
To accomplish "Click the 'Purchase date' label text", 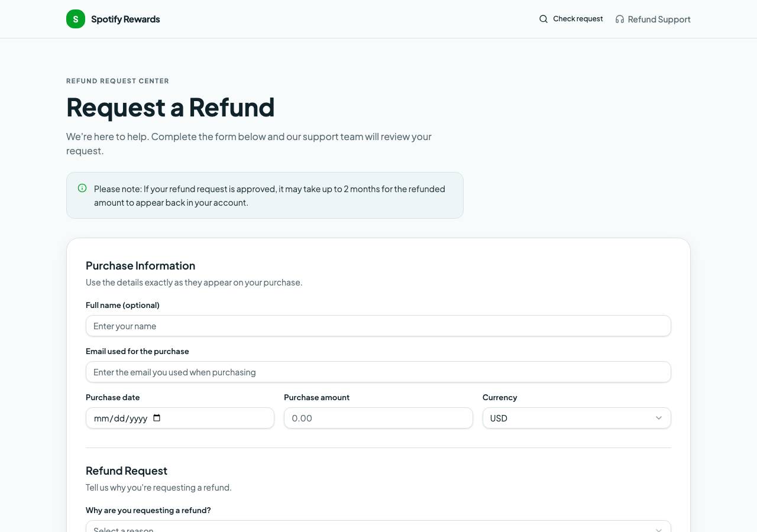I will tap(113, 397).
